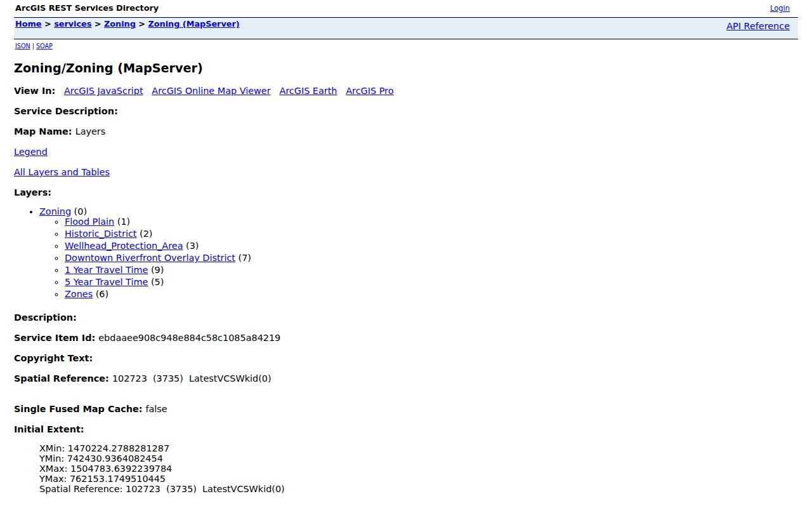View the JSON format link

tap(23, 46)
